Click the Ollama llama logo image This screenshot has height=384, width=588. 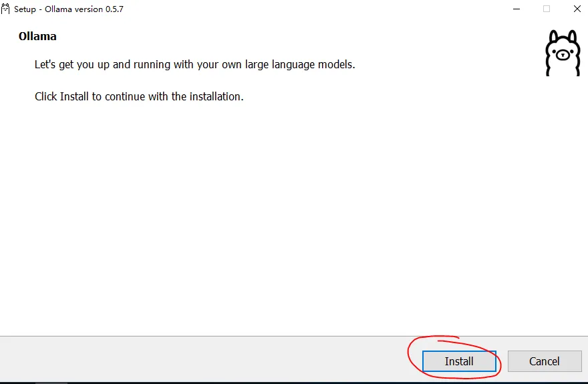[563, 53]
